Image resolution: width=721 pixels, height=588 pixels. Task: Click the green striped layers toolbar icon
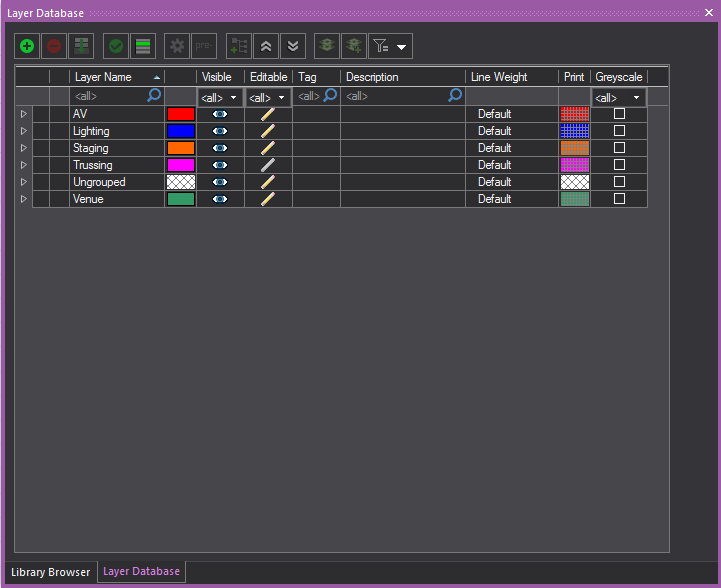pyautogui.click(x=143, y=46)
